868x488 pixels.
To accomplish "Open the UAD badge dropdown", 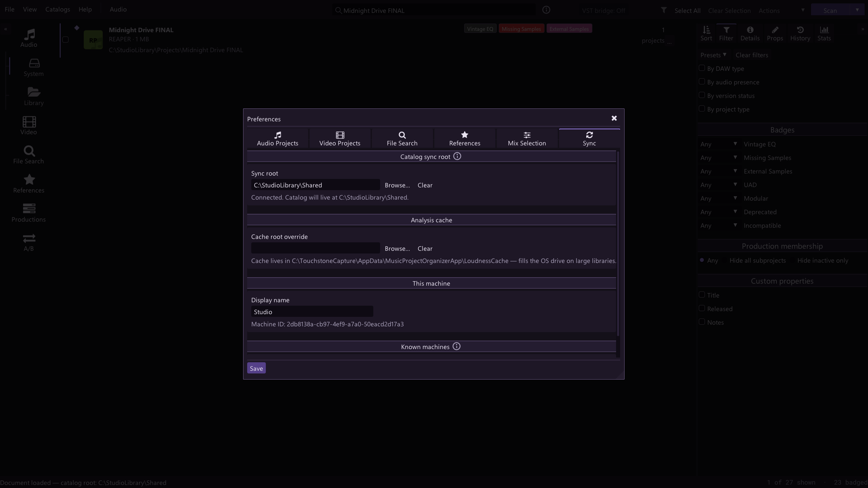I will tap(719, 185).
